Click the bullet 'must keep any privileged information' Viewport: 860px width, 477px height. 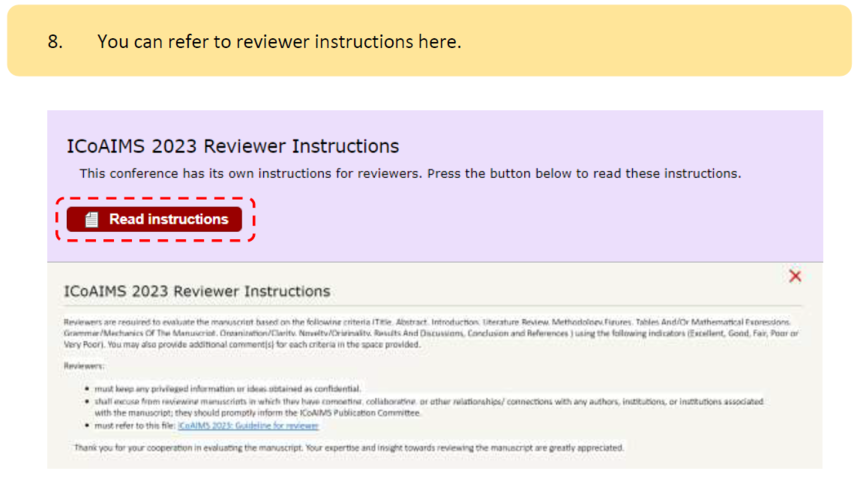pos(228,389)
